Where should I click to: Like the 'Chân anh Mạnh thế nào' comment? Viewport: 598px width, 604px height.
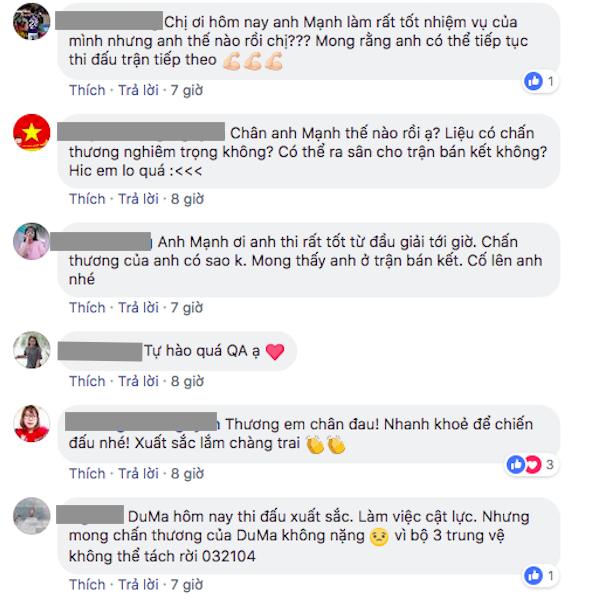87,199
